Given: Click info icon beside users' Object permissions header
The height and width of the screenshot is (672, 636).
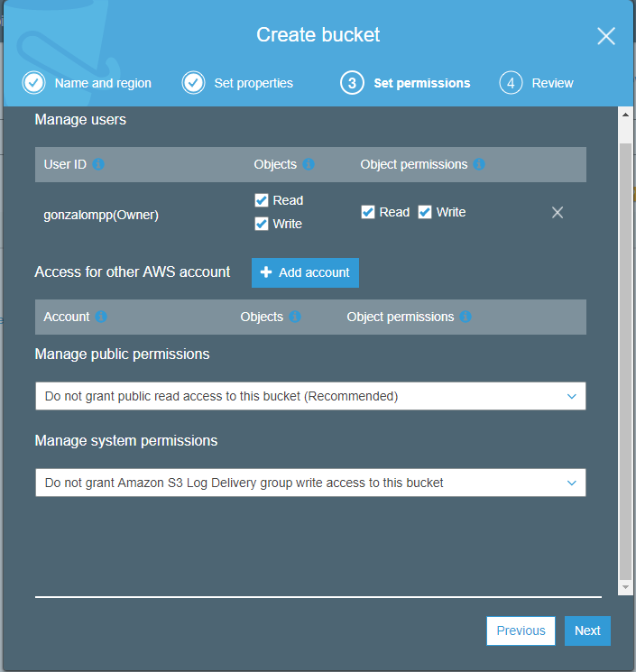Looking at the screenshot, I should tap(479, 164).
